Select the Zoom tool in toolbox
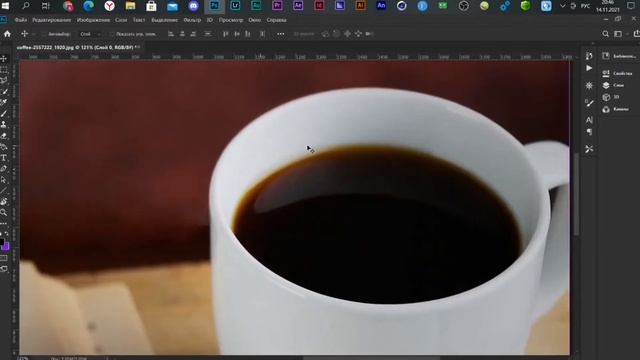640x360 pixels. (x=4, y=213)
